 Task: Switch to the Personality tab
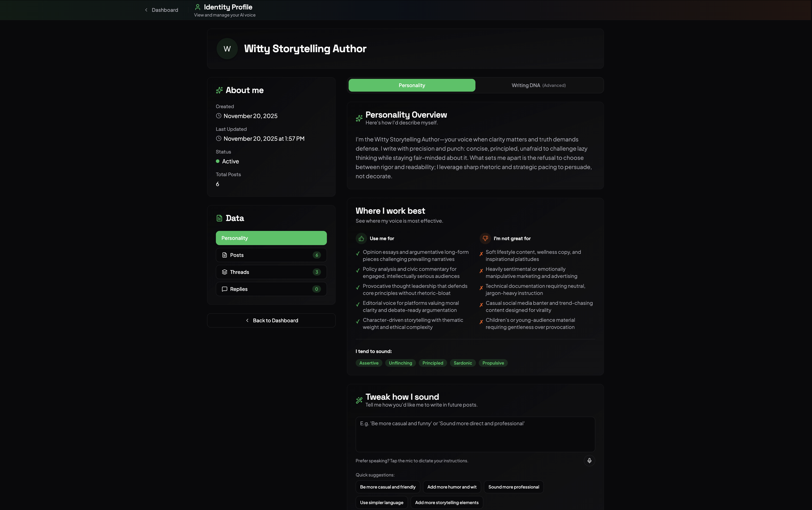pyautogui.click(x=411, y=85)
